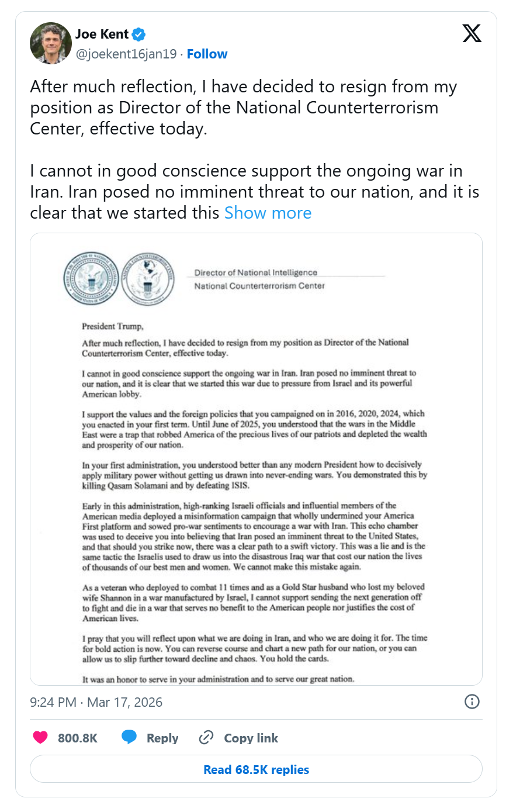Viewport: 506px width, 812px height.
Task: Open Joe Kent's profile avatar
Action: point(50,43)
